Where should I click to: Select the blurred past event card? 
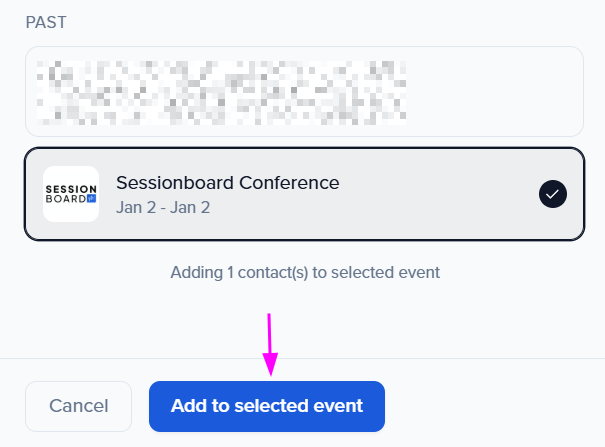[x=304, y=91]
